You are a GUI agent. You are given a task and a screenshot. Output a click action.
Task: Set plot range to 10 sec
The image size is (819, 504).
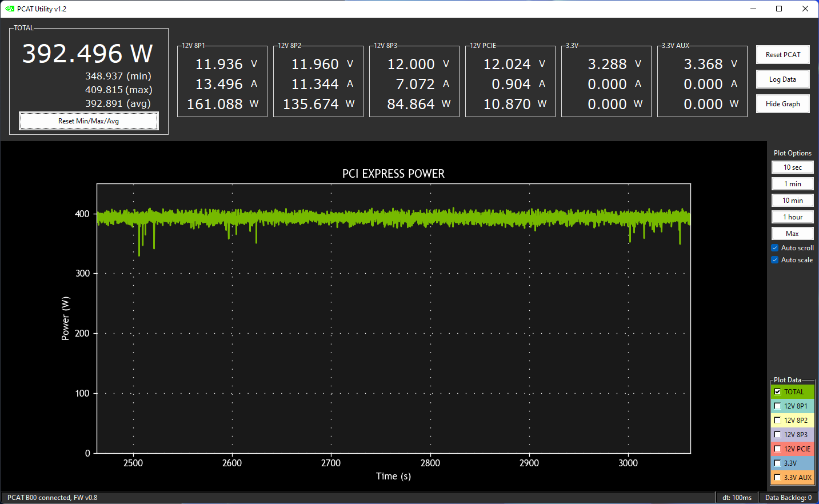(x=792, y=167)
